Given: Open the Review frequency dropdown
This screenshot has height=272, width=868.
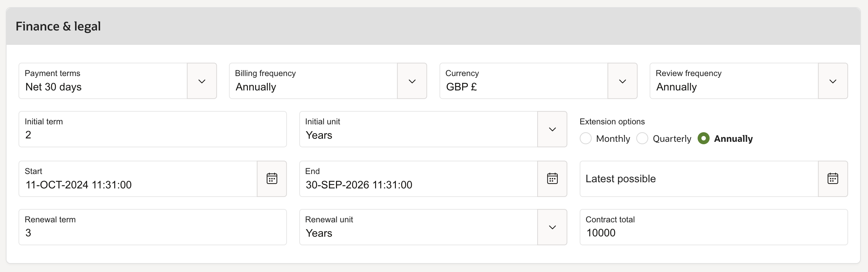Looking at the screenshot, I should point(833,81).
